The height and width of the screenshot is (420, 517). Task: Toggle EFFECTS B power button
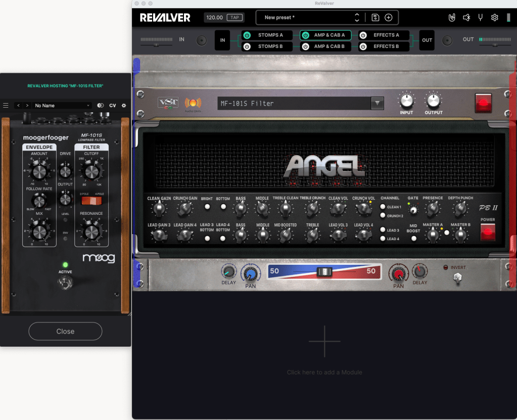click(x=363, y=46)
